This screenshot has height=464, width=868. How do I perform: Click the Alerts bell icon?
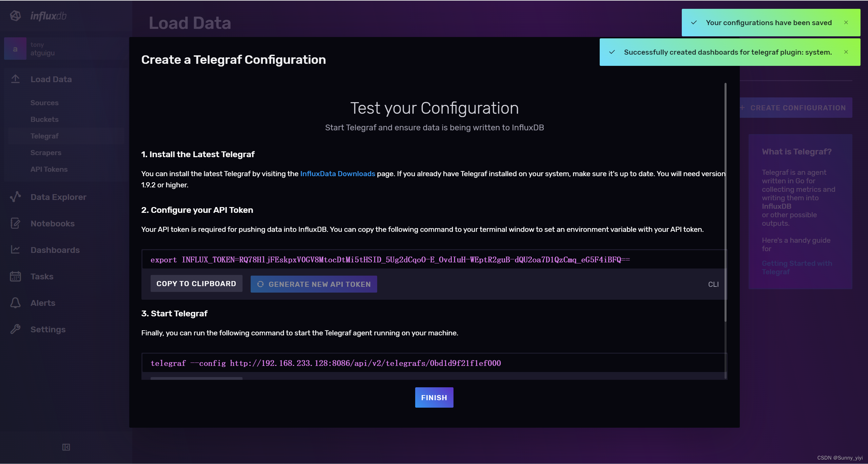[x=15, y=303]
